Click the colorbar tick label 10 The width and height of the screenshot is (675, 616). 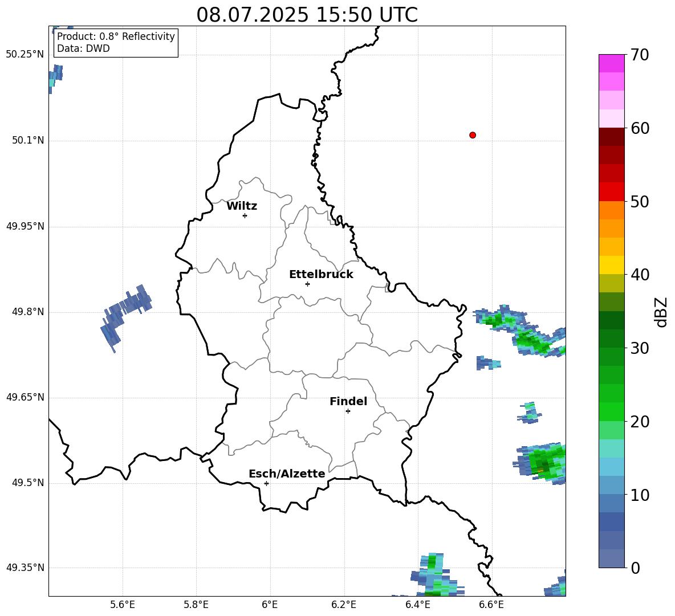point(640,495)
